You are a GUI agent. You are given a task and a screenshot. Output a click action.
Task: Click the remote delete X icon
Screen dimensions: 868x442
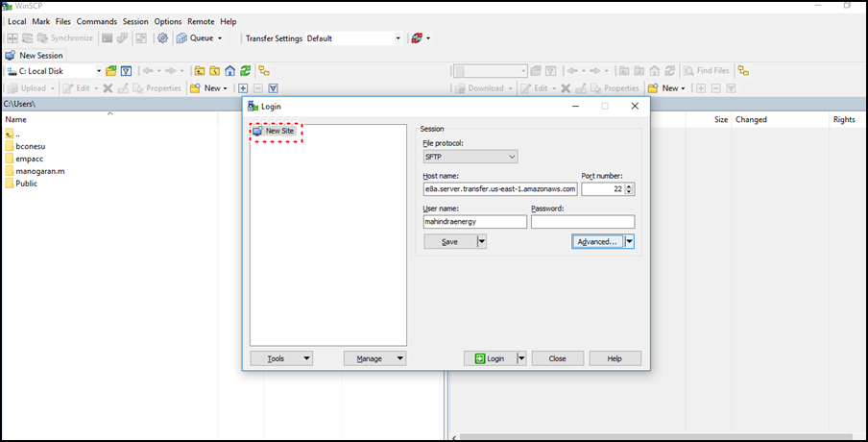tap(566, 88)
